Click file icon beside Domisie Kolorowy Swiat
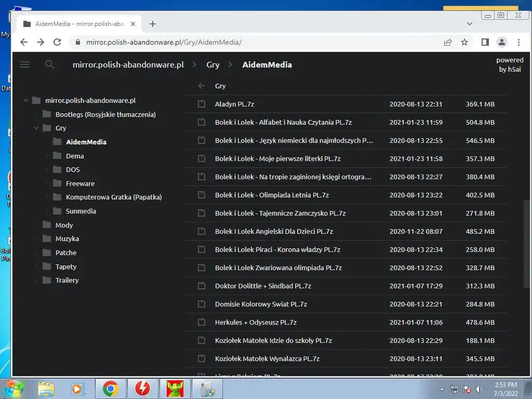532x399 pixels. pos(202,304)
